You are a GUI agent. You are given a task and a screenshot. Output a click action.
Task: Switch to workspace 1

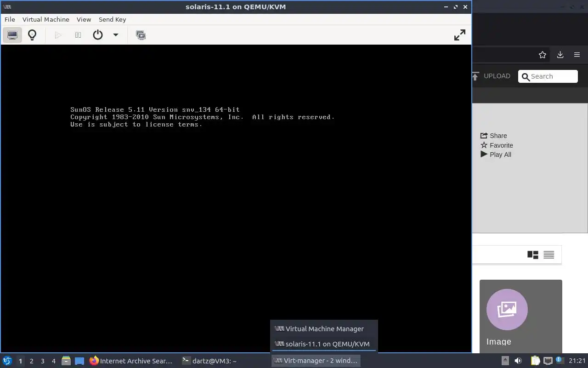click(20, 361)
